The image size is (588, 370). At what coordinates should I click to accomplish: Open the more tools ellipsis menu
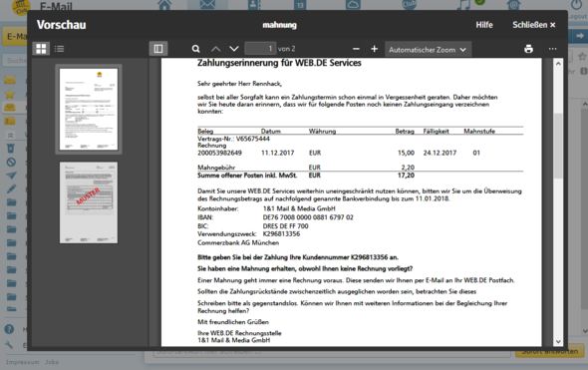(x=552, y=49)
